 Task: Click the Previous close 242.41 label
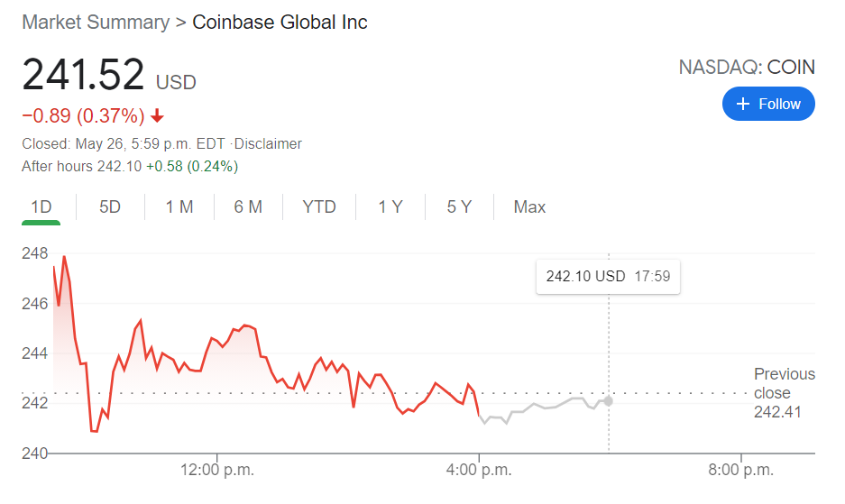click(x=784, y=393)
